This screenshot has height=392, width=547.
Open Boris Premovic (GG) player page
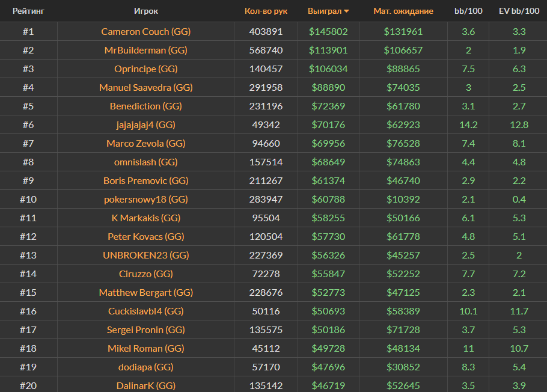click(145, 180)
